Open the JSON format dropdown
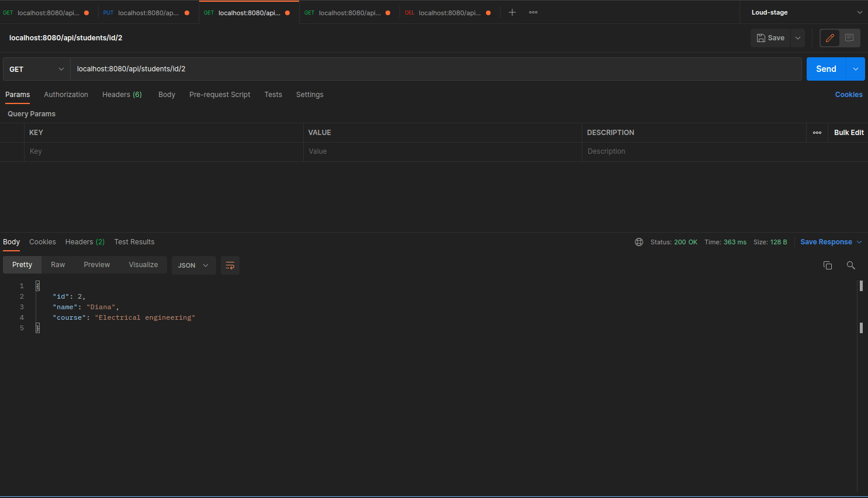This screenshot has width=868, height=498. click(x=193, y=265)
